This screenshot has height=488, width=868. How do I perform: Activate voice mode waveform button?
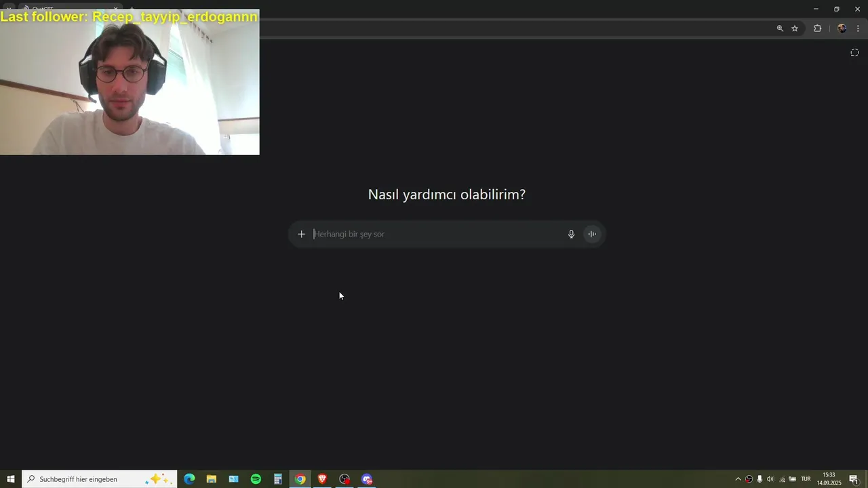(x=592, y=234)
